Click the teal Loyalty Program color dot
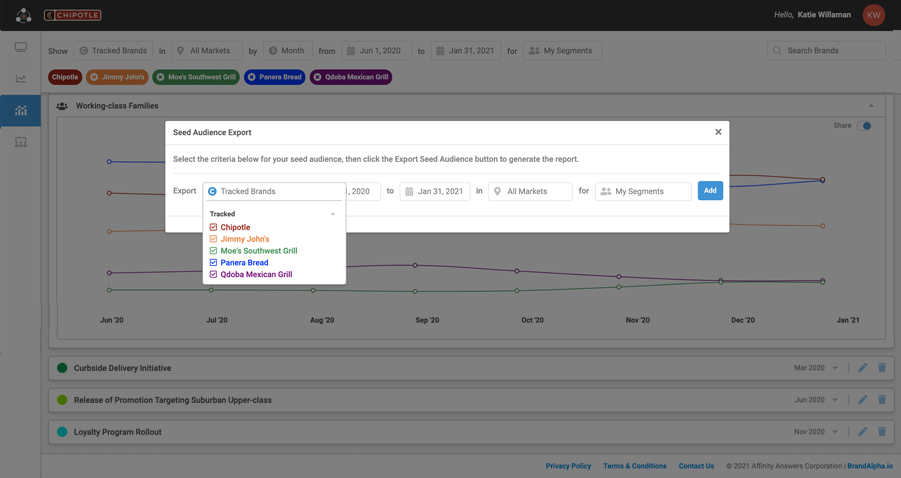 tap(62, 431)
